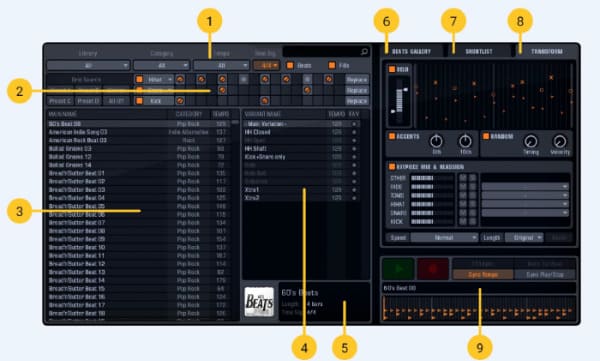Mute the Hihat channel in Express Mix

coord(463,204)
